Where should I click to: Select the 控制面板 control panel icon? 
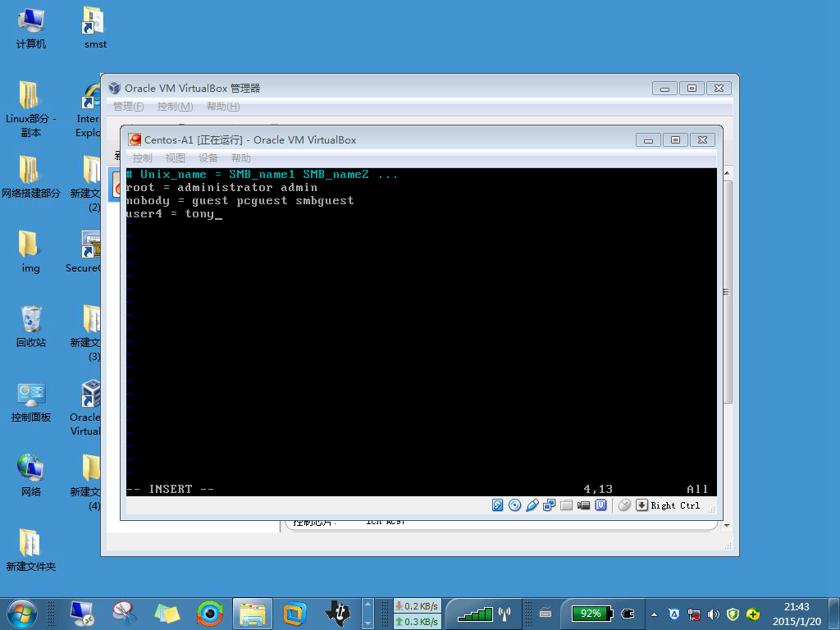tap(30, 402)
